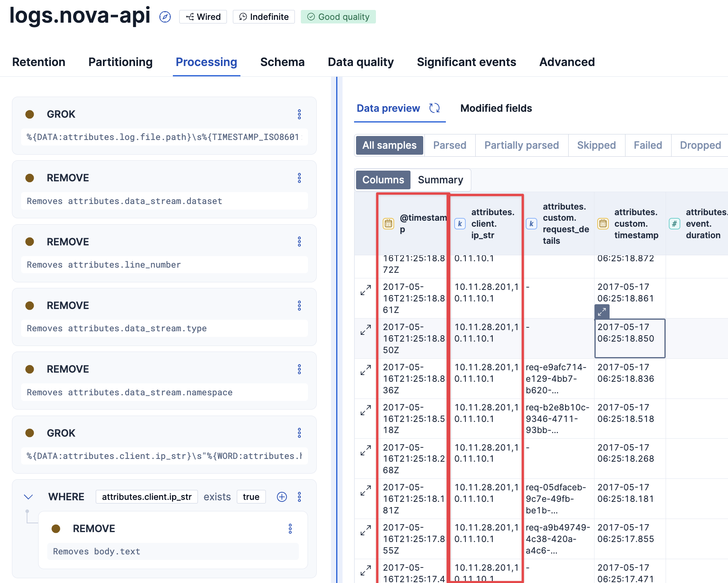728x583 pixels.
Task: Click 'Removes attributes.data_stream.dataset' description
Action: click(x=165, y=201)
